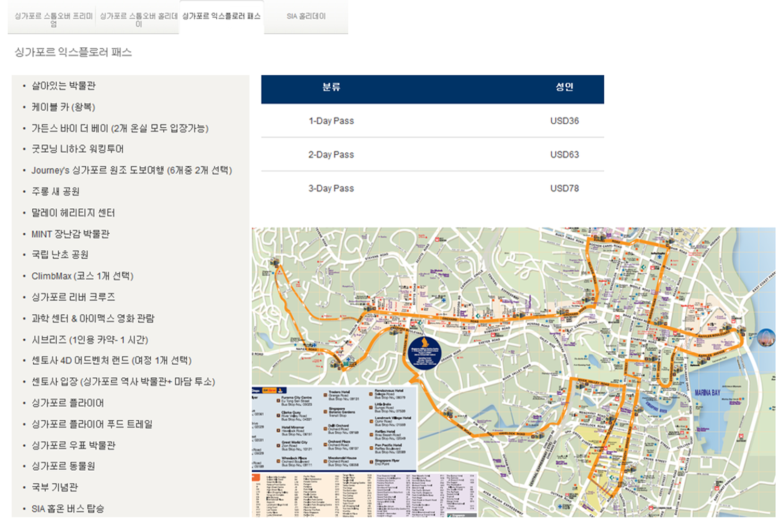Click the 2-Day Pass entry
782x532 pixels.
pos(331,155)
